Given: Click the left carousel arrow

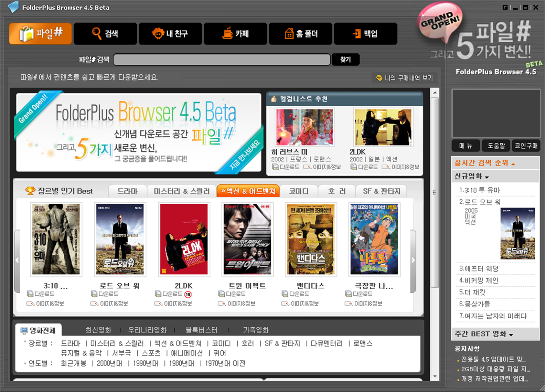Looking at the screenshot, I should (x=17, y=261).
